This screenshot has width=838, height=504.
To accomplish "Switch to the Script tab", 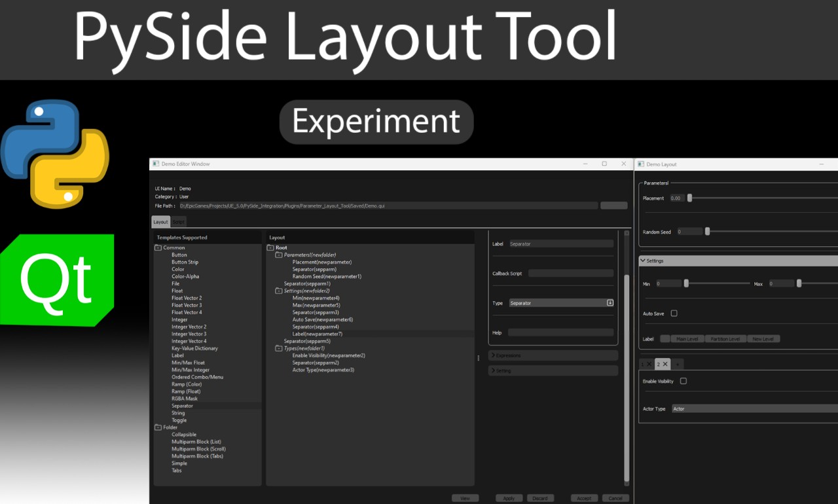I will click(178, 223).
